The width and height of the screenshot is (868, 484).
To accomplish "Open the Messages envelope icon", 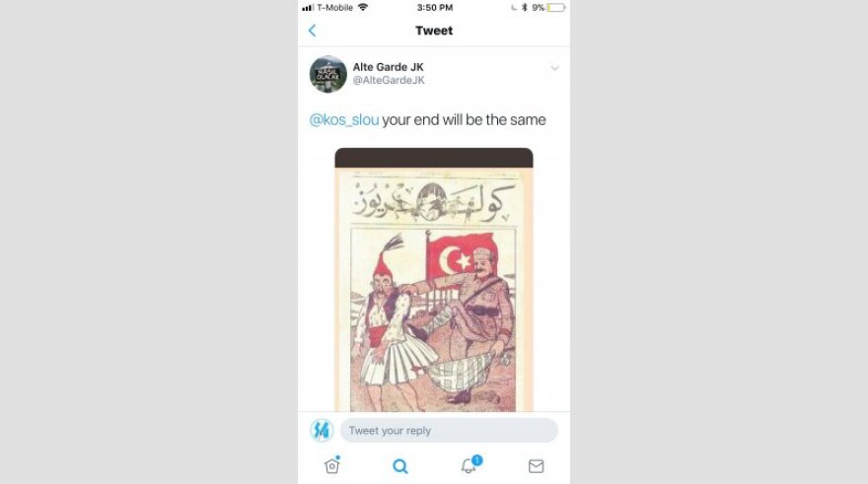I will point(536,466).
